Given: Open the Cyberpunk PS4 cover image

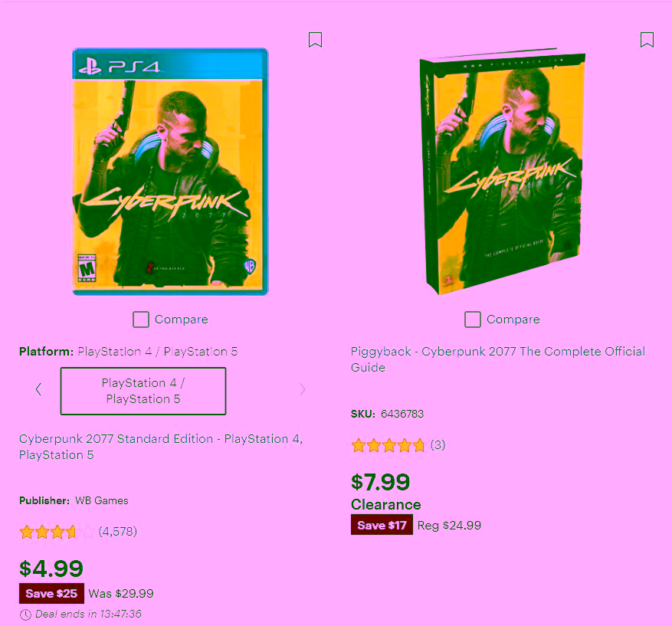Looking at the screenshot, I should click(171, 172).
